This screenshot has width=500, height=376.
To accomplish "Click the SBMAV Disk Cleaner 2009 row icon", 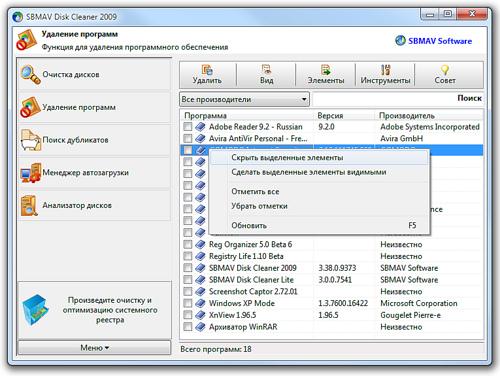I will [200, 268].
